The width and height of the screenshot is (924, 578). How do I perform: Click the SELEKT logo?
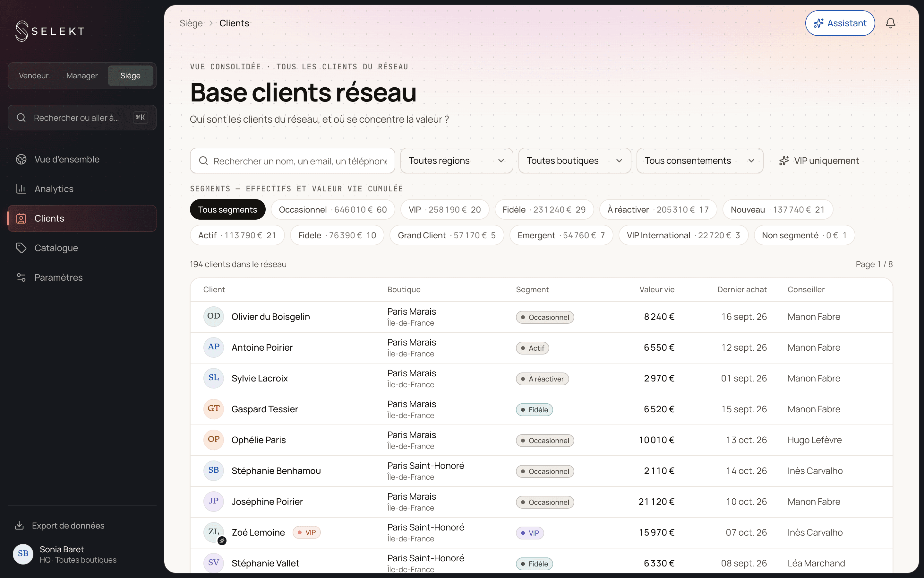(50, 31)
